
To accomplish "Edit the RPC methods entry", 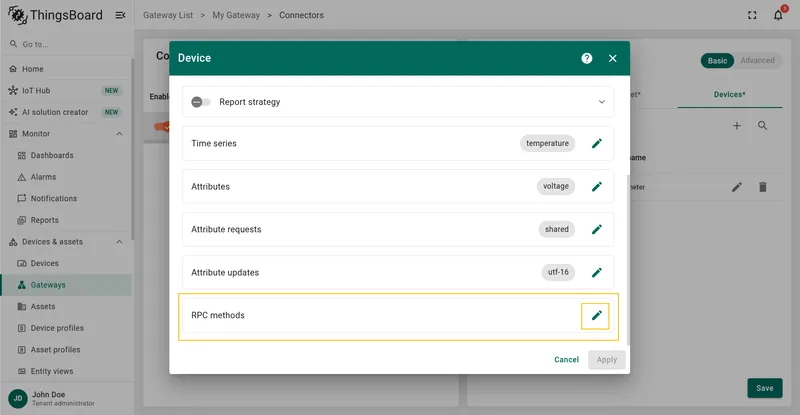I will [x=595, y=315].
